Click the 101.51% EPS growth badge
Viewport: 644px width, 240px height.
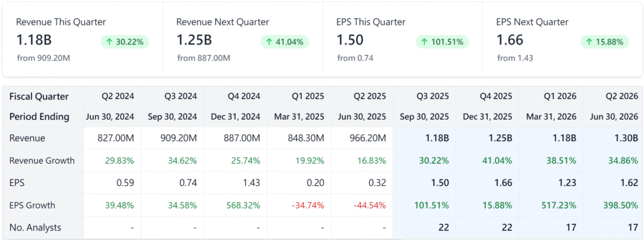(x=442, y=42)
